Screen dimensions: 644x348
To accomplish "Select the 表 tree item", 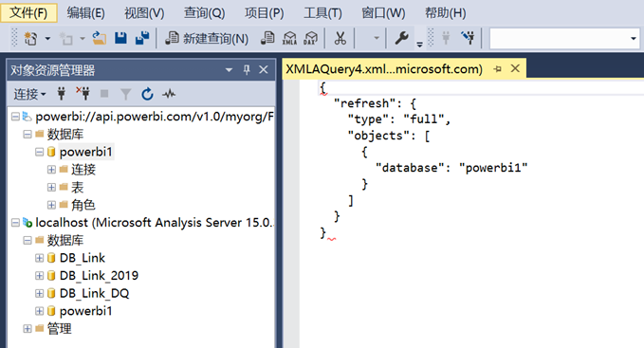I will tap(77, 187).
